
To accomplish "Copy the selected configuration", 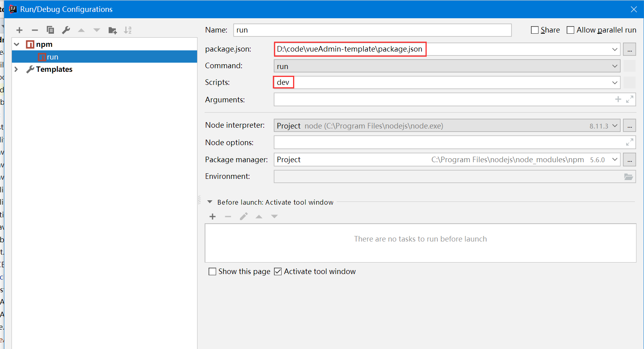I will (50, 30).
